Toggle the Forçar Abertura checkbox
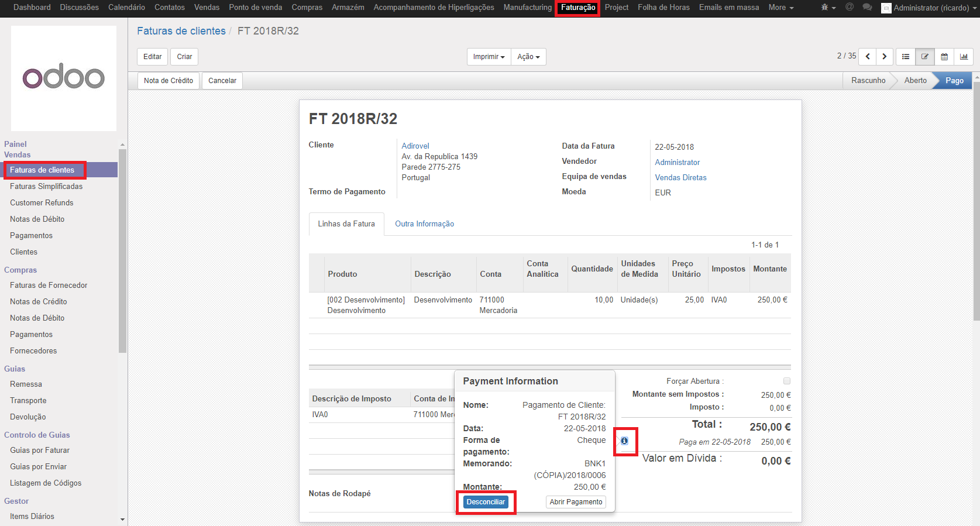 (787, 381)
